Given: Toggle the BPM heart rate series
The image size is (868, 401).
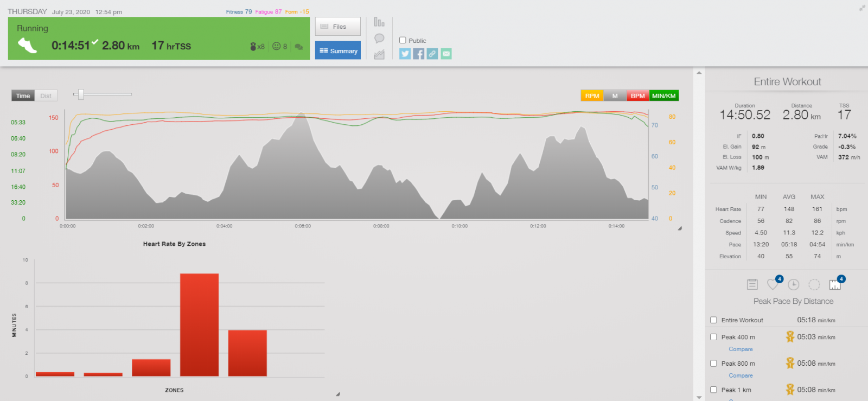Looking at the screenshot, I should point(637,96).
